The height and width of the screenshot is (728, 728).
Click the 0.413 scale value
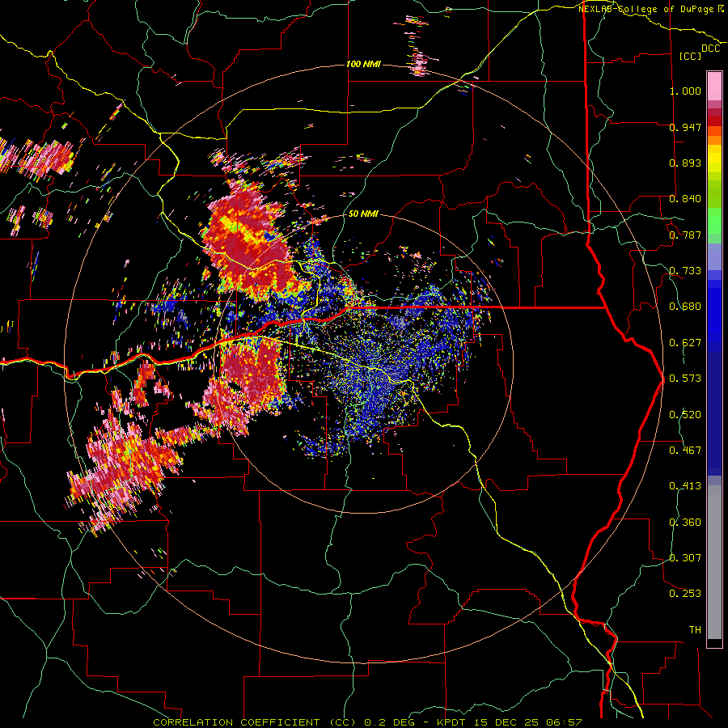[x=685, y=486]
